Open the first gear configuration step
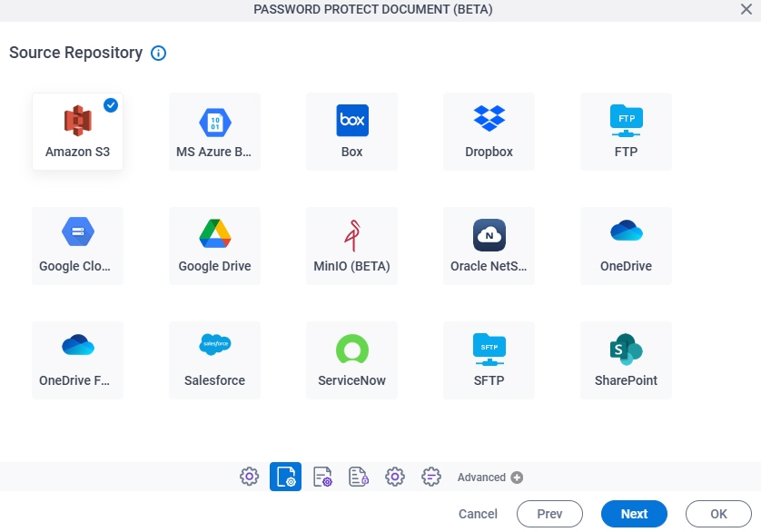Screen dimensions: 761x532 (249, 477)
